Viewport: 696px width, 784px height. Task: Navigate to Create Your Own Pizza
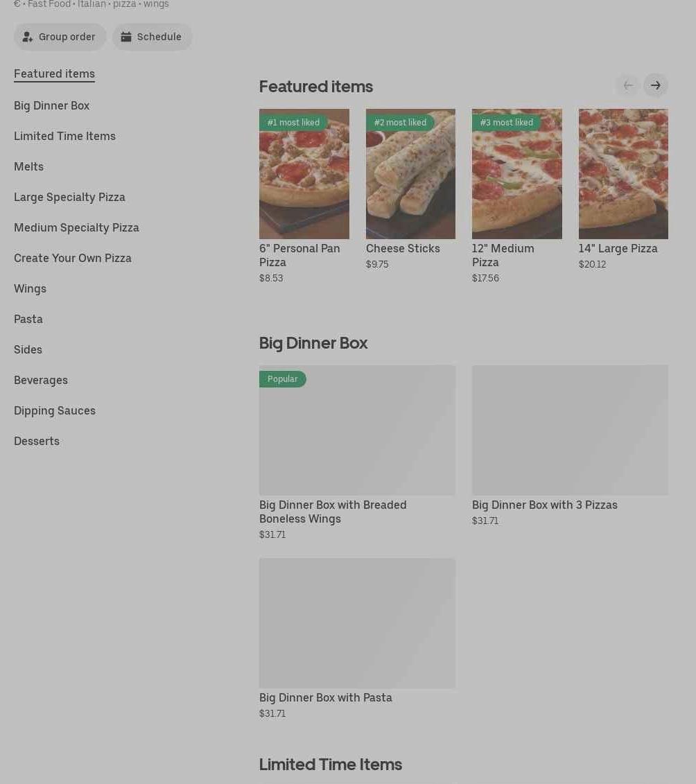click(x=73, y=258)
